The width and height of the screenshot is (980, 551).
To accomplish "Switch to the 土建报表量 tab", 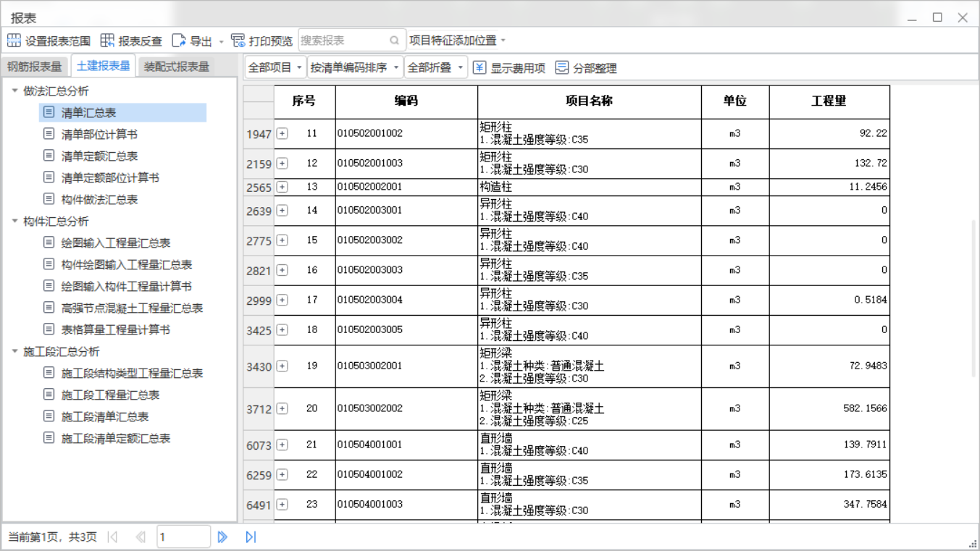I will pyautogui.click(x=103, y=66).
